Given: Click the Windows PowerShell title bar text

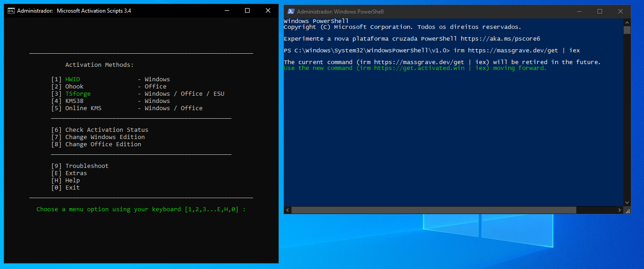Looking at the screenshot, I should pyautogui.click(x=340, y=11).
